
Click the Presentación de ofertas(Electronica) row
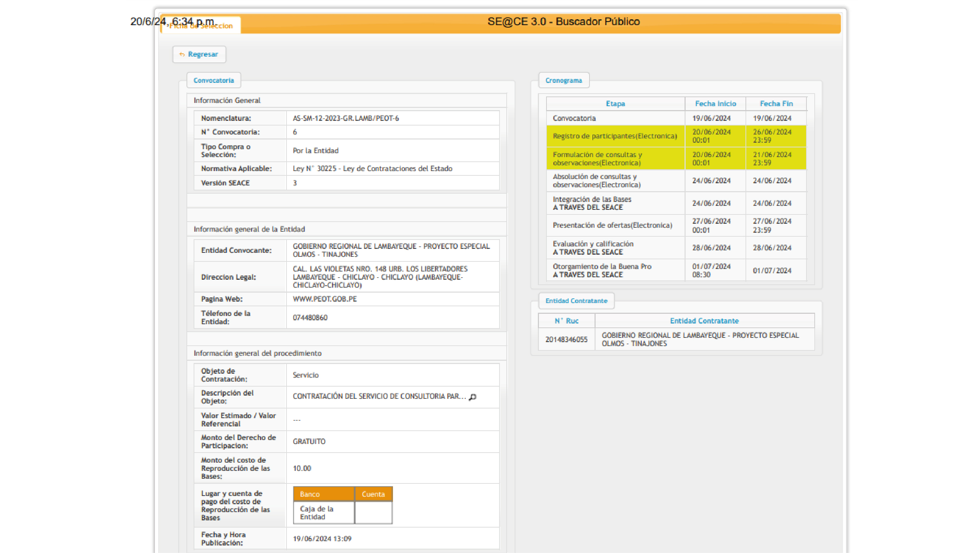[676, 226]
